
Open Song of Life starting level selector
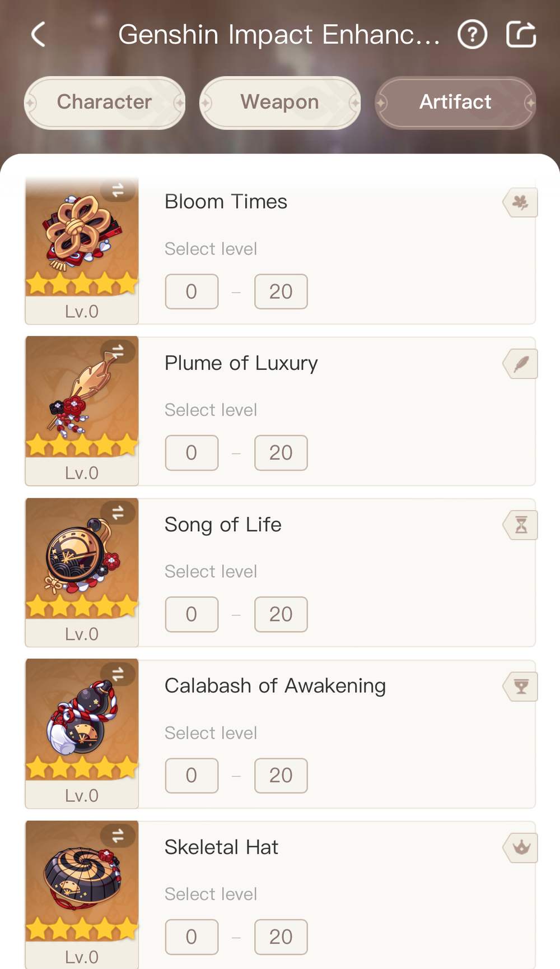point(192,614)
